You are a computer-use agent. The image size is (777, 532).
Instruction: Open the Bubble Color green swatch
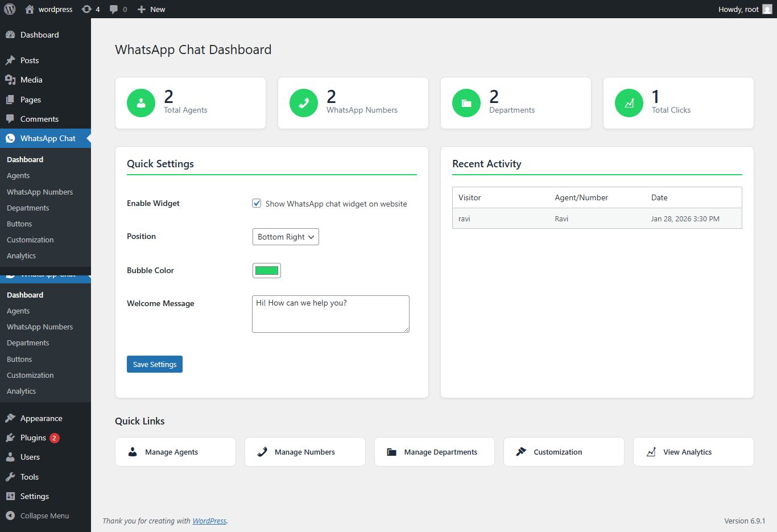(x=267, y=270)
